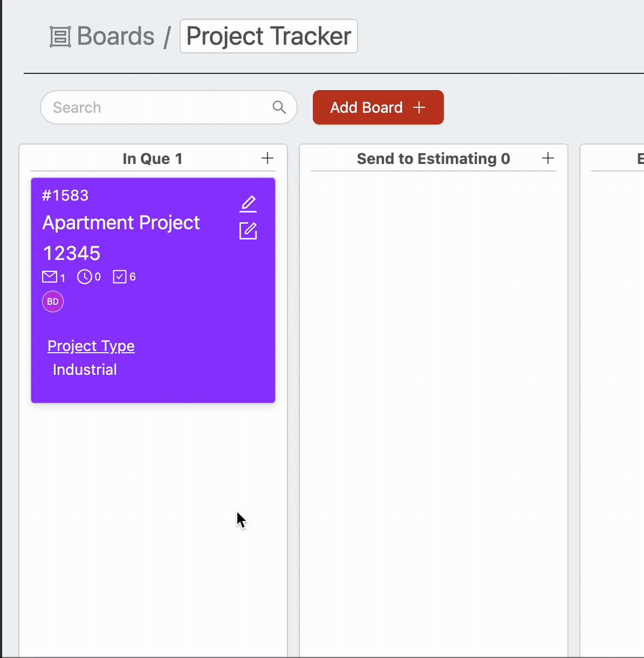Open the Boards breadcrumb link
The width and height of the screenshot is (644, 658).
pyautogui.click(x=115, y=36)
